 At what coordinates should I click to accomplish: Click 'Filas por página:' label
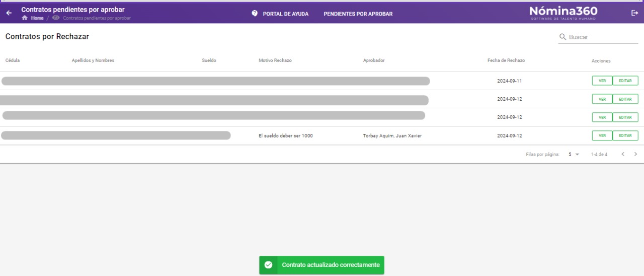coord(542,155)
